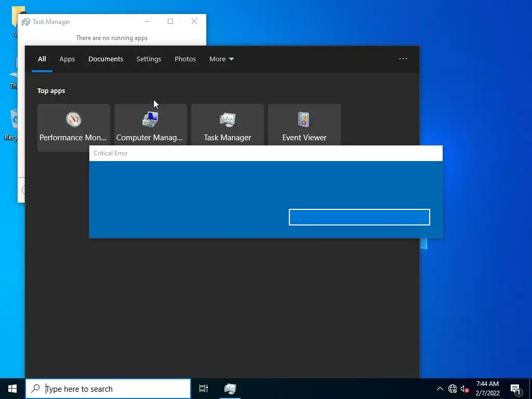Click the Top apps heading
532x399 pixels.
point(51,91)
